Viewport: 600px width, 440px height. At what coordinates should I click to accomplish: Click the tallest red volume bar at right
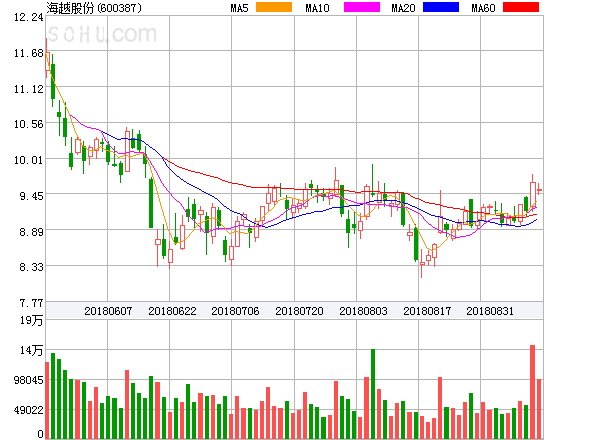click(532, 392)
